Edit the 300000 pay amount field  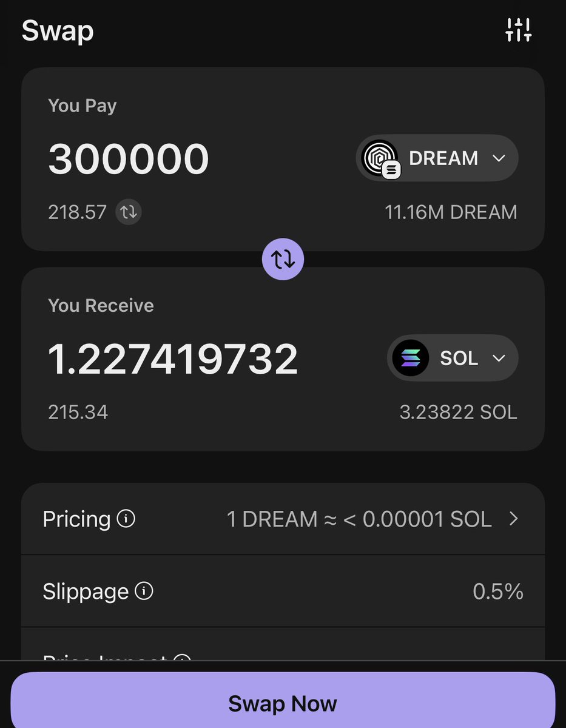click(x=129, y=159)
